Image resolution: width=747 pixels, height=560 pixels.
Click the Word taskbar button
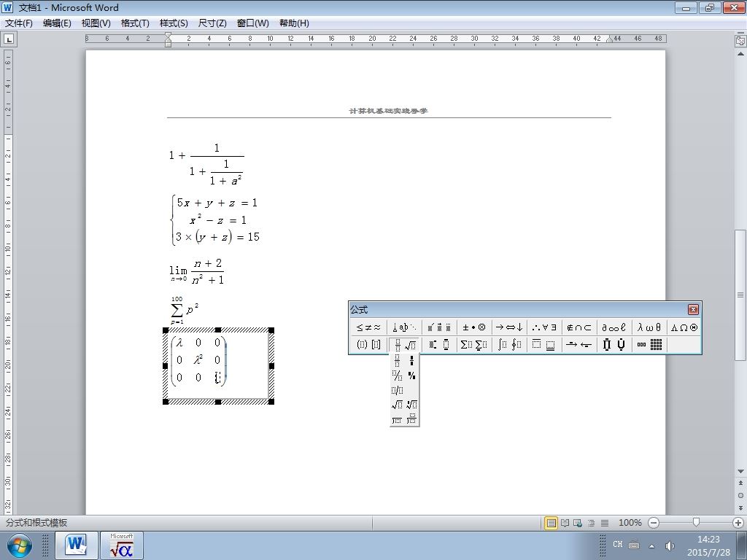click(x=76, y=545)
